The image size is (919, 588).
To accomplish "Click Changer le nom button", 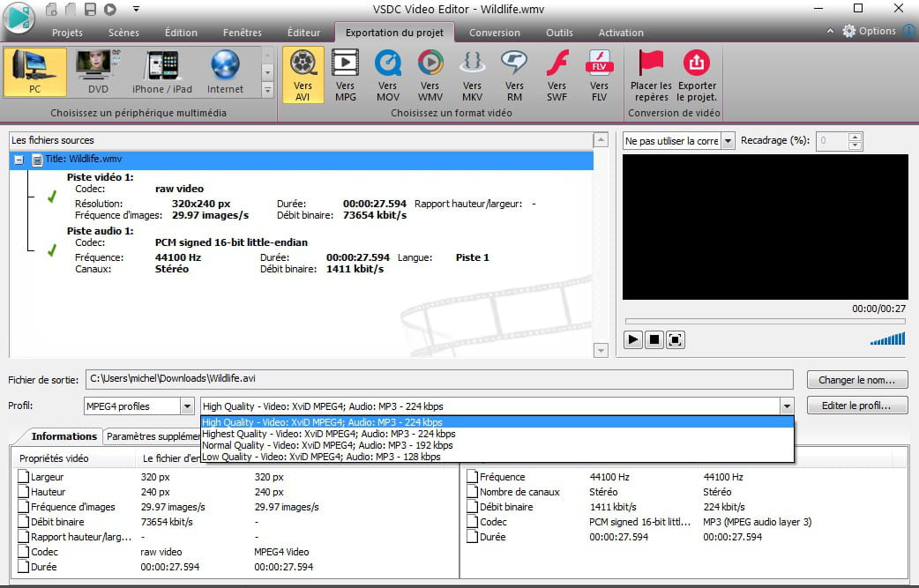I will pos(857,380).
